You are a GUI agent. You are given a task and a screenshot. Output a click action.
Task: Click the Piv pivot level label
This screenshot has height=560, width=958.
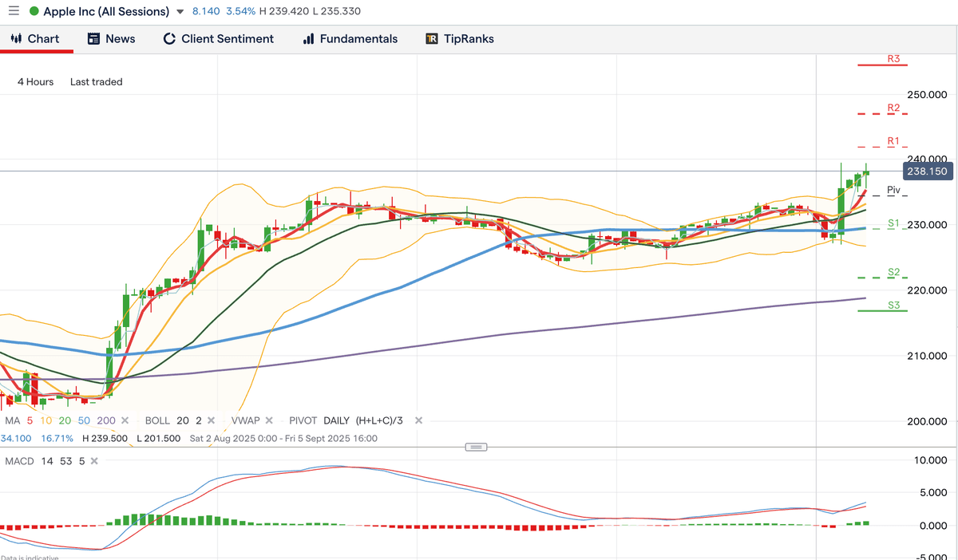click(x=894, y=190)
